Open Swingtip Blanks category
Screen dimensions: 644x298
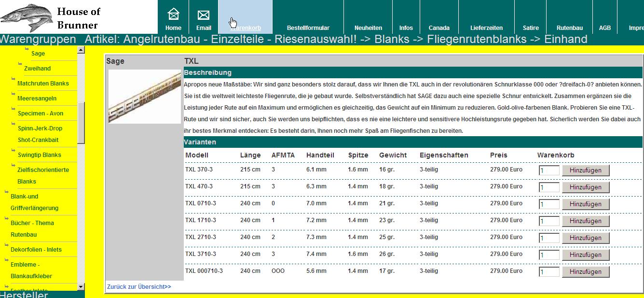pyautogui.click(x=39, y=155)
